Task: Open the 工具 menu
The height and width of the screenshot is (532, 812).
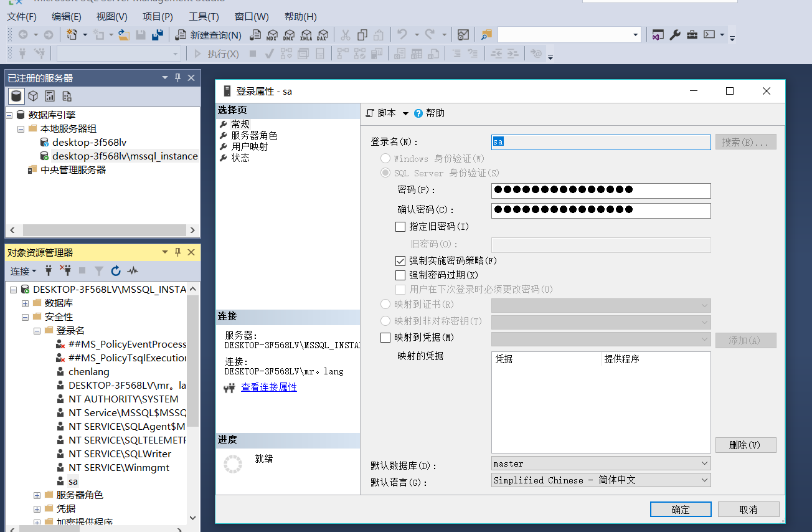Action: point(203,16)
